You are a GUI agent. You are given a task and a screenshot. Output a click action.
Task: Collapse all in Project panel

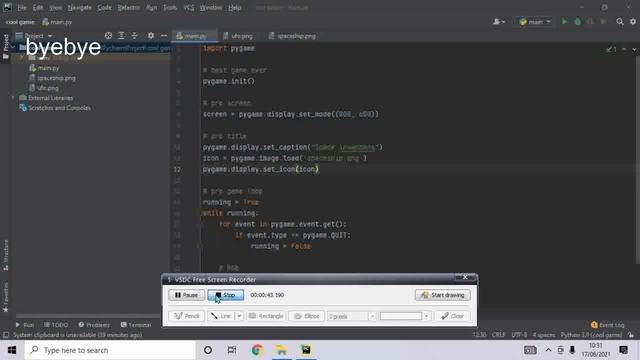pos(134,36)
